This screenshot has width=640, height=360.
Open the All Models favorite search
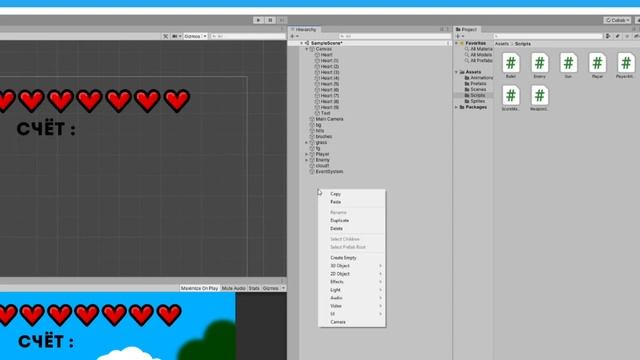tap(478, 55)
